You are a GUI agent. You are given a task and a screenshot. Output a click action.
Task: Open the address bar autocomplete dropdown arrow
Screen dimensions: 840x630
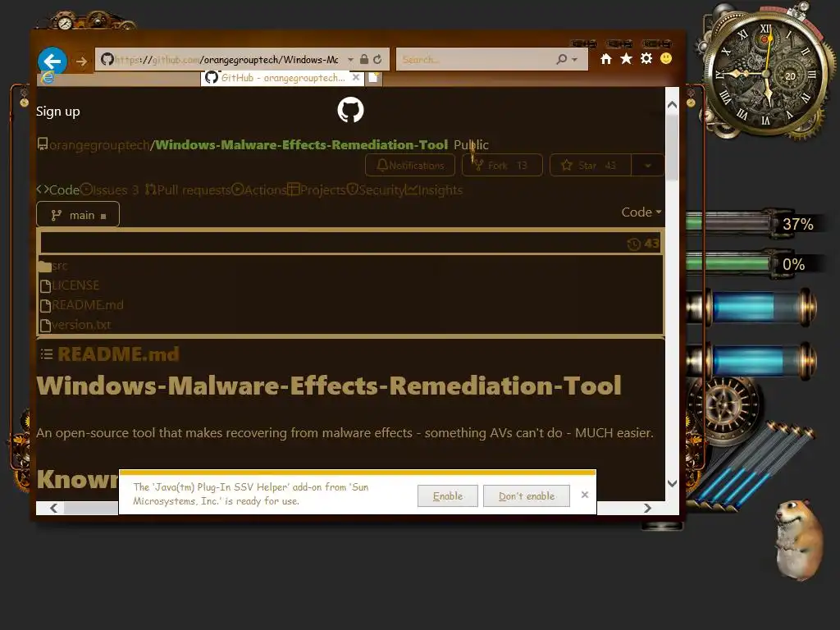point(350,59)
